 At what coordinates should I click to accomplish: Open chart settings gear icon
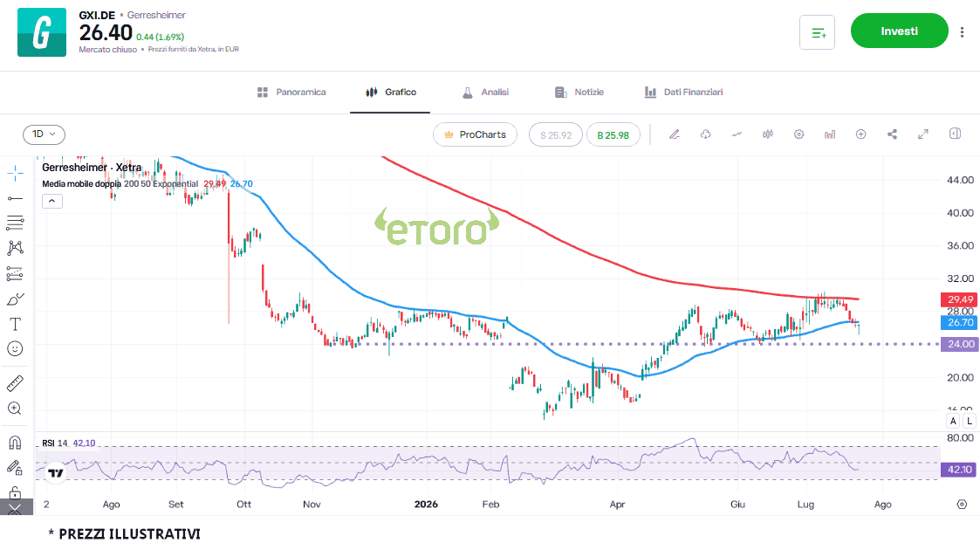coord(798,134)
